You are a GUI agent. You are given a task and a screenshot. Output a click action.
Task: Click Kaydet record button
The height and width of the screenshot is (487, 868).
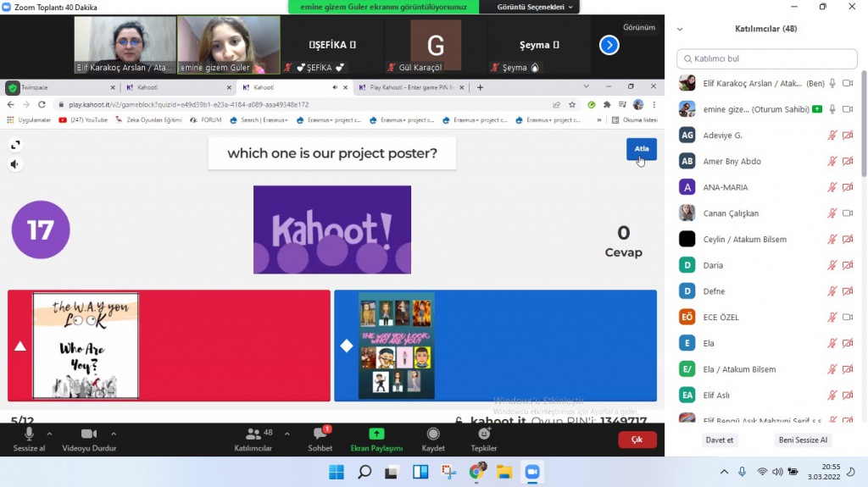pyautogui.click(x=433, y=440)
